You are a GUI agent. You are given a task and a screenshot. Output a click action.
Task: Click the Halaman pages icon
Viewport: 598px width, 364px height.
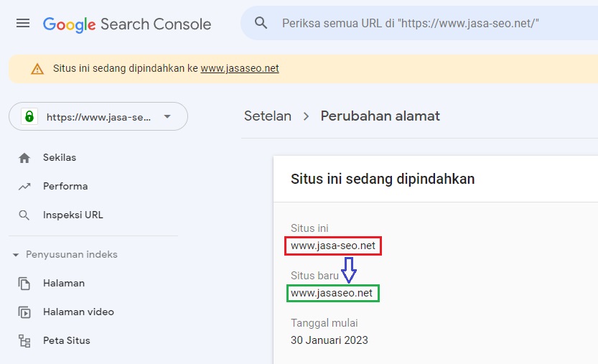24,284
